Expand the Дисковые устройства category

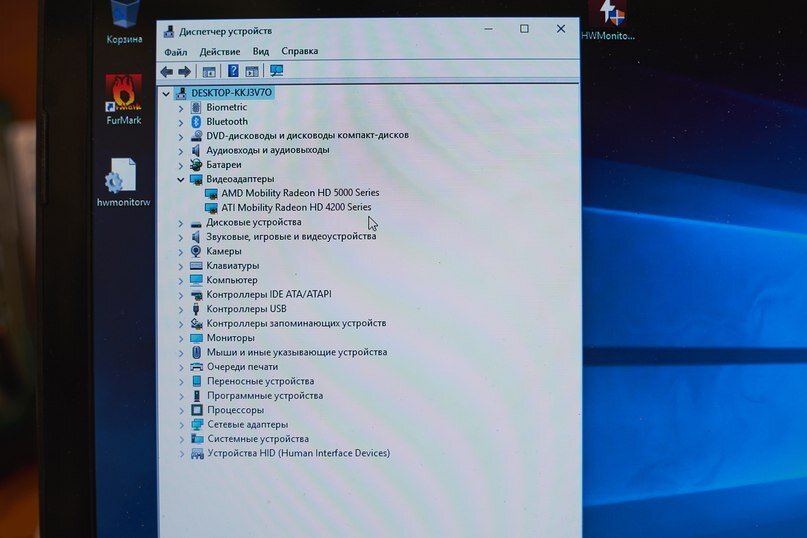click(181, 223)
